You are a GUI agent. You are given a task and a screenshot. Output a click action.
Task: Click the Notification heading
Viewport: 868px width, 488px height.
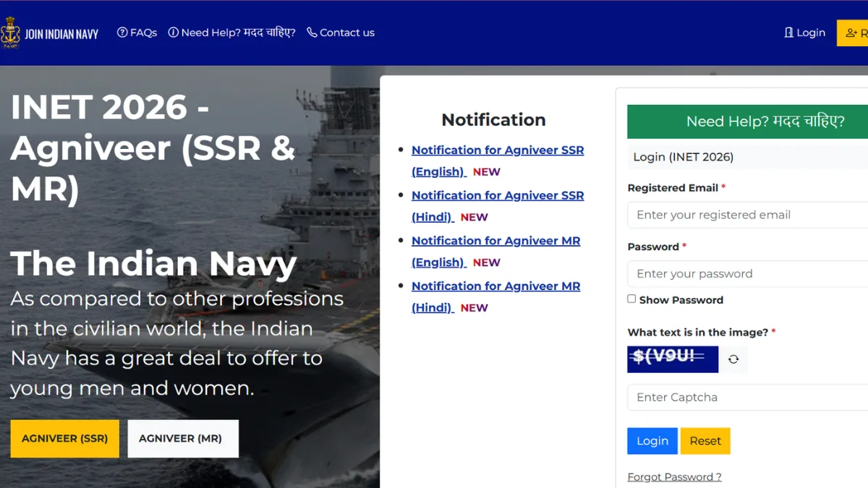coord(493,120)
